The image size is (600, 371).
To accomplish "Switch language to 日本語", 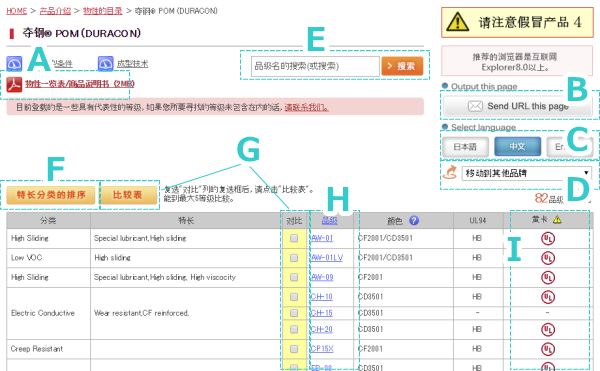I will pos(465,147).
